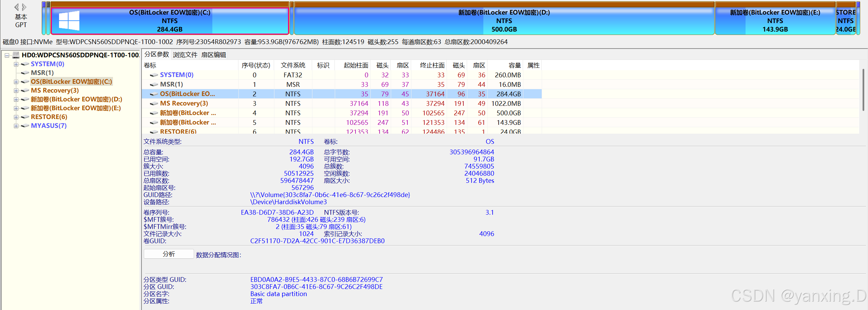Image resolution: width=868 pixels, height=310 pixels.
Task: Select SYSTEM(0) in the sidebar tree
Action: coord(47,64)
